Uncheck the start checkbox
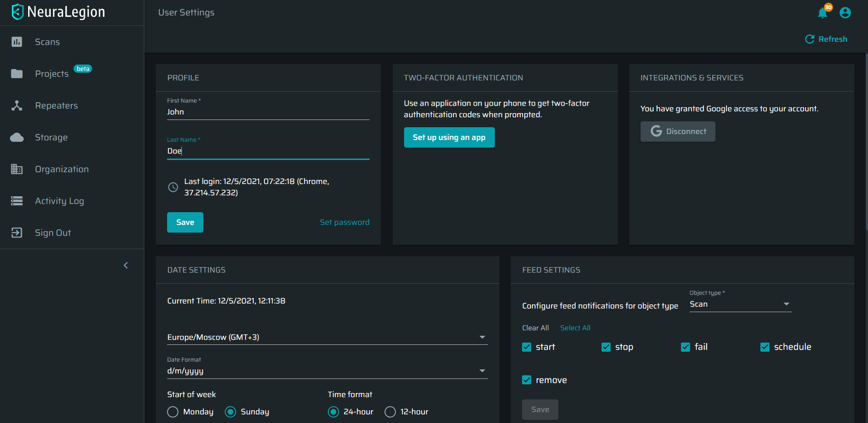 tap(527, 347)
